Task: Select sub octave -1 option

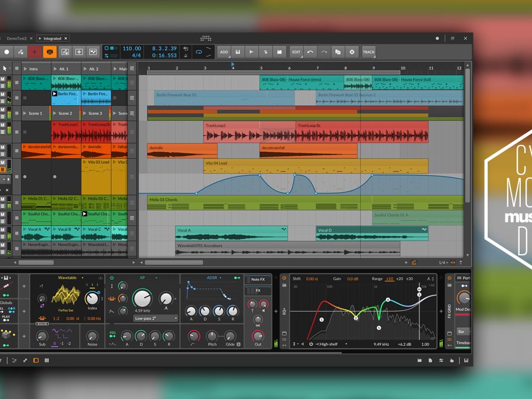Action: tap(61, 343)
